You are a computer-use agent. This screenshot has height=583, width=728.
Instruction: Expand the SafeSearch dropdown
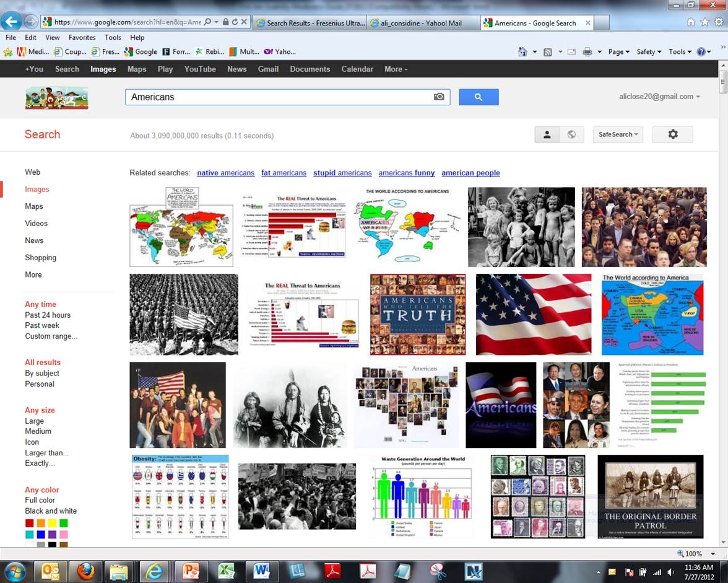coord(618,134)
